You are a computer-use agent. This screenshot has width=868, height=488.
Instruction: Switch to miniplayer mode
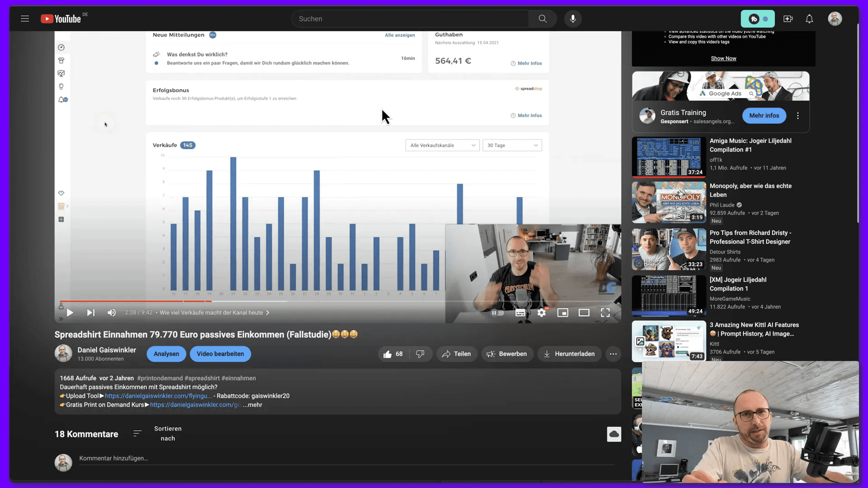563,313
